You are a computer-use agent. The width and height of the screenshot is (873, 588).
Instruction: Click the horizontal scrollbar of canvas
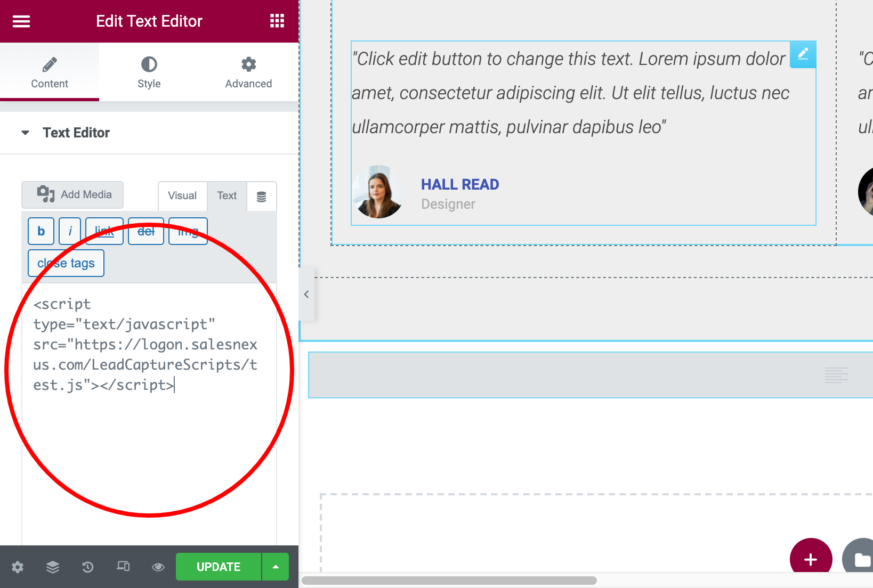(x=449, y=581)
